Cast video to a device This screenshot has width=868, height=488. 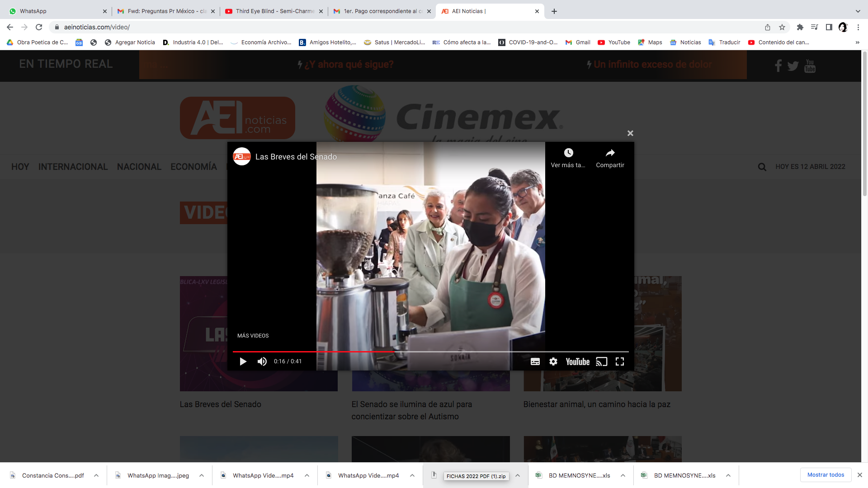coord(602,361)
